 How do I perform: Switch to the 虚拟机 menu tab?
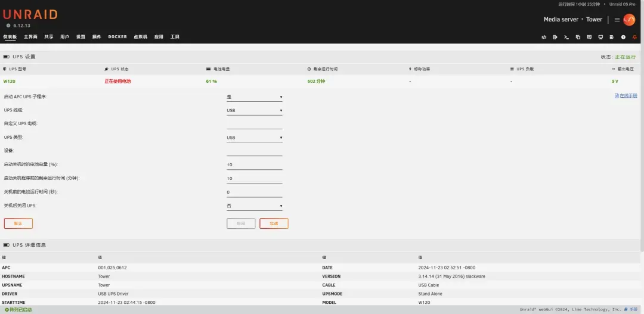(141, 37)
